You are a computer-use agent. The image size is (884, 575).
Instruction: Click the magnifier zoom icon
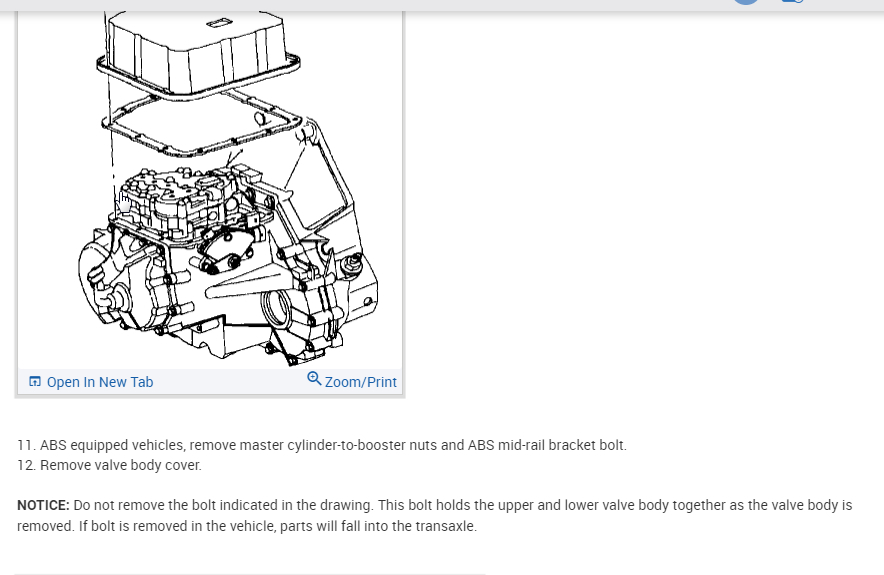[314, 378]
